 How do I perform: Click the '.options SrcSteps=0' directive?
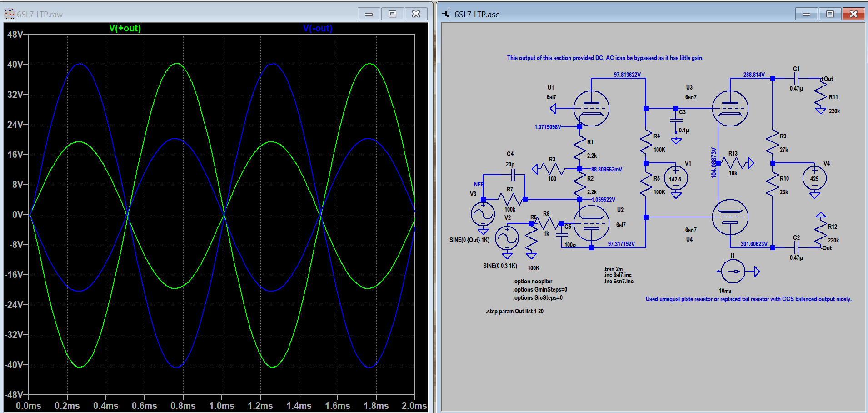coord(538,298)
